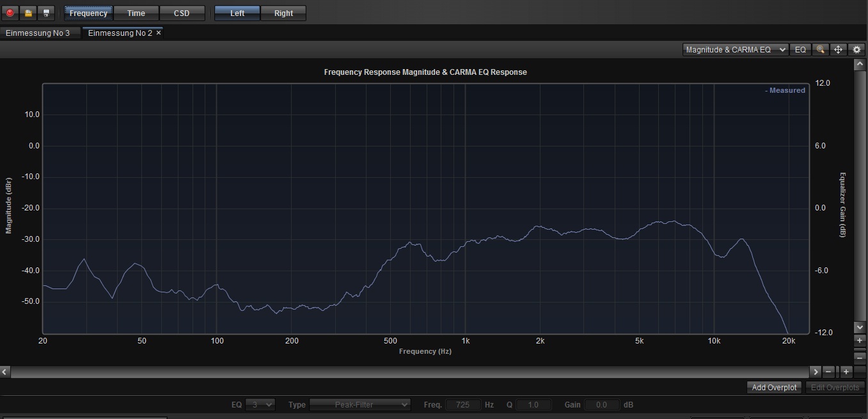Switch view to Time domain

[x=136, y=13]
